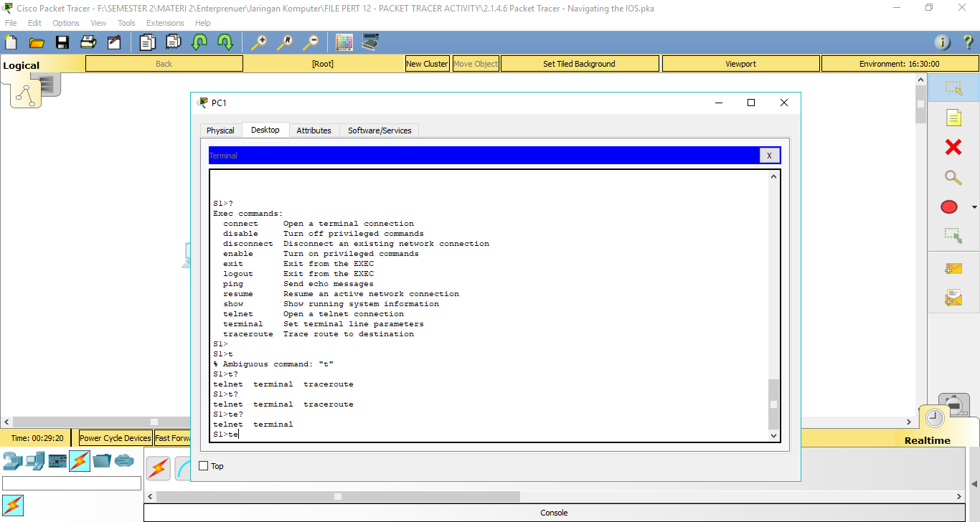Open help with the question mark icon
This screenshot has width=980, height=522.
(968, 42)
